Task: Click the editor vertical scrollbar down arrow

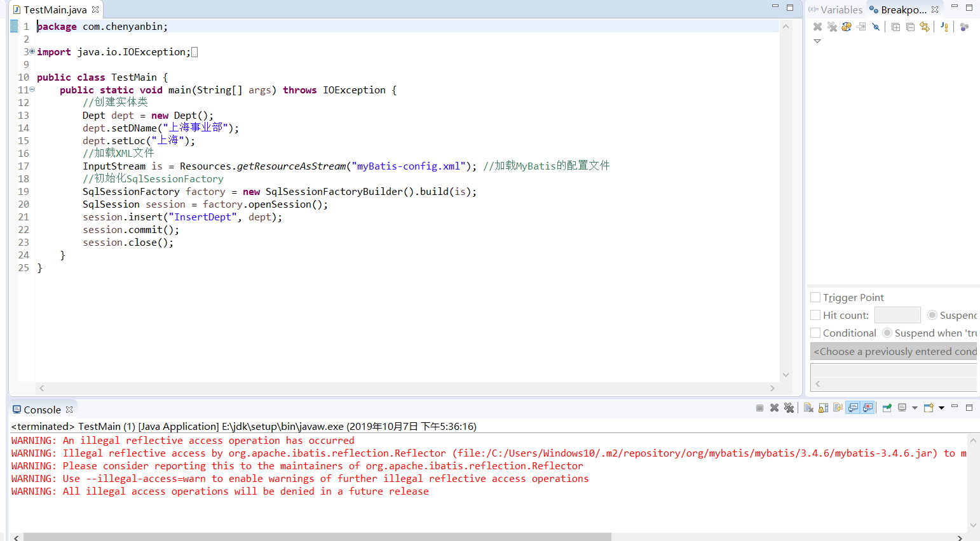Action: click(x=786, y=375)
